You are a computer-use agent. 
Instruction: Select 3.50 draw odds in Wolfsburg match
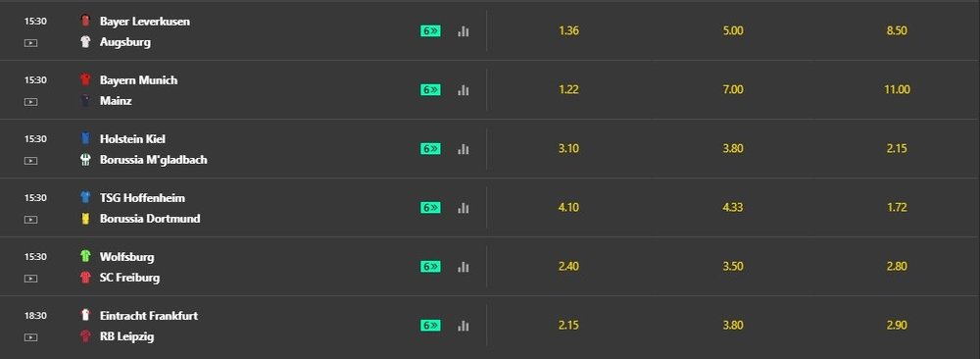[732, 266]
